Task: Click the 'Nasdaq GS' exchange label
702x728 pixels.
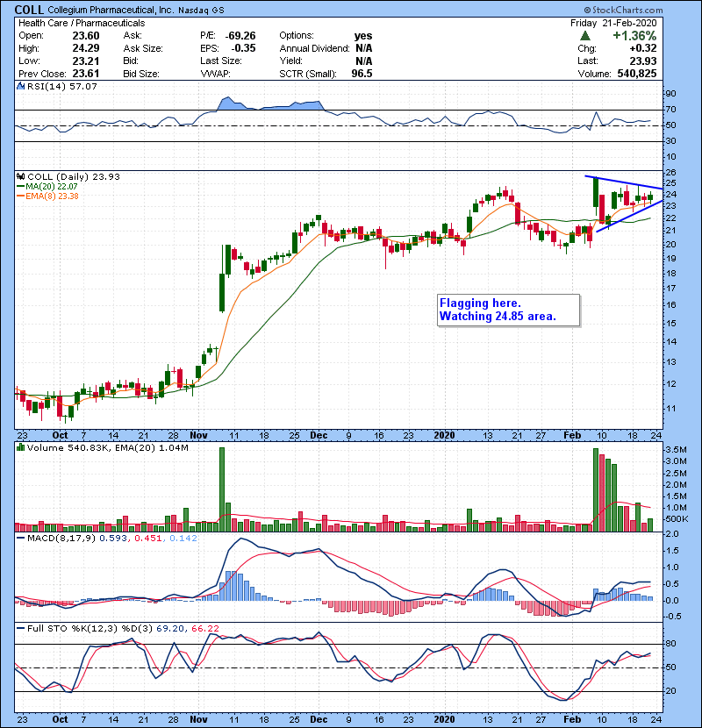Action: coord(201,11)
